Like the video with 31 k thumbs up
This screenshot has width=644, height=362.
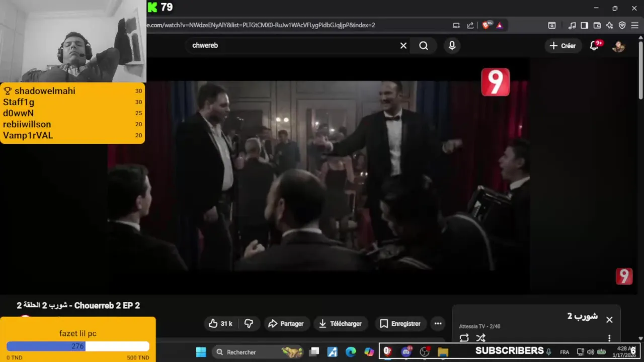(220, 324)
